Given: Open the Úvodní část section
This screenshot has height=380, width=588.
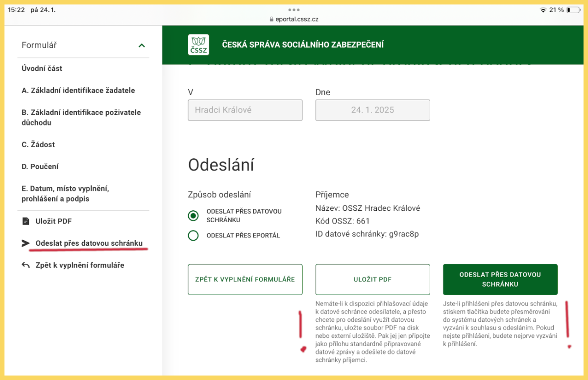Looking at the screenshot, I should coord(42,69).
